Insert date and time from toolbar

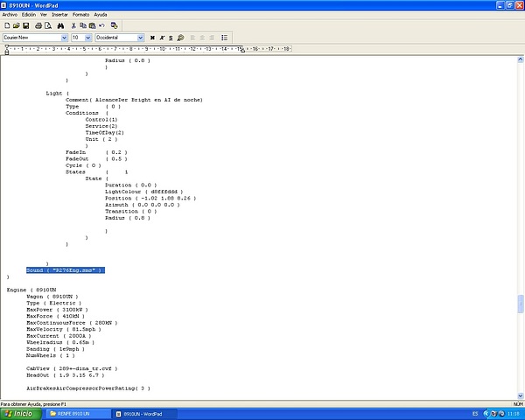[x=114, y=25]
